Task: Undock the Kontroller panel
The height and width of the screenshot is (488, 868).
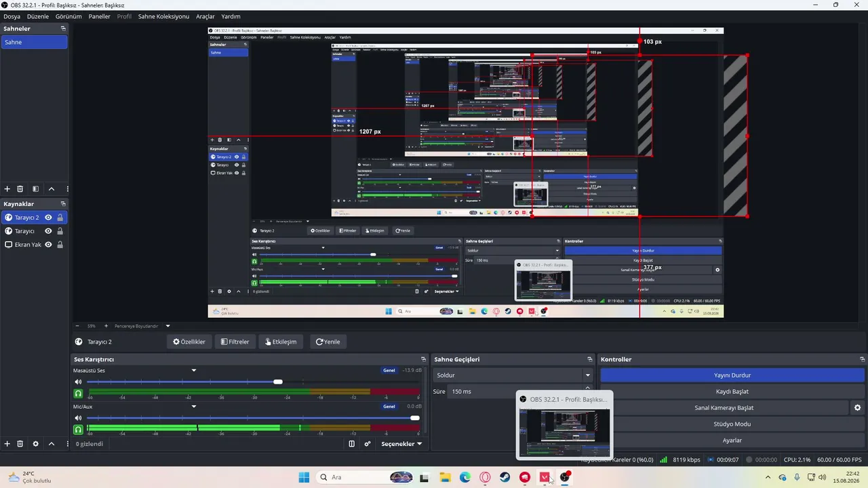Action: pyautogui.click(x=863, y=359)
